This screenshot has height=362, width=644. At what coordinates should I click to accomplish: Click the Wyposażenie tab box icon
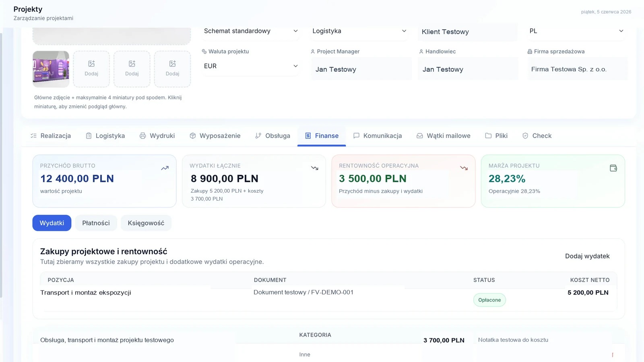tap(193, 136)
